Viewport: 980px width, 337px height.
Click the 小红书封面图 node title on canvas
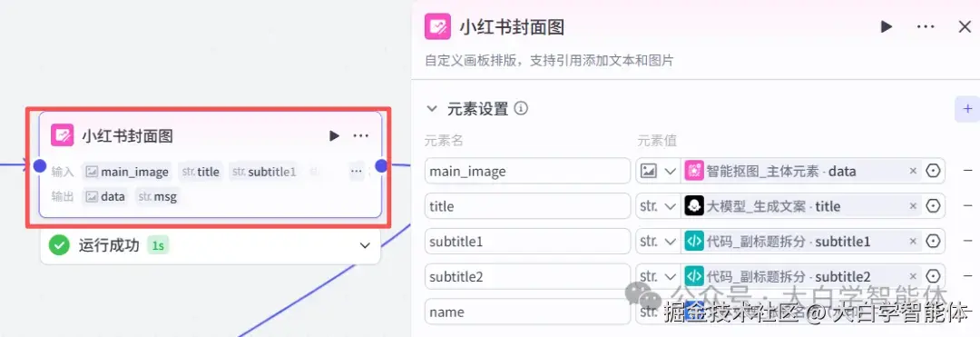click(x=128, y=135)
